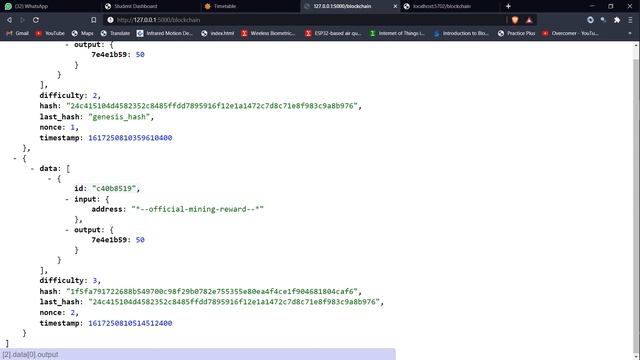Viewport: 640px width, 360px height.
Task: Minimize the browser window
Action: click(x=592, y=6)
